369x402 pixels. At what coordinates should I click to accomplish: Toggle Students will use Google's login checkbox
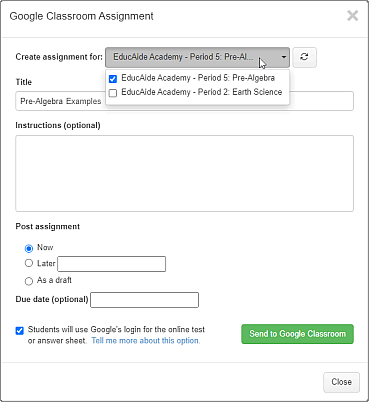[x=20, y=330]
